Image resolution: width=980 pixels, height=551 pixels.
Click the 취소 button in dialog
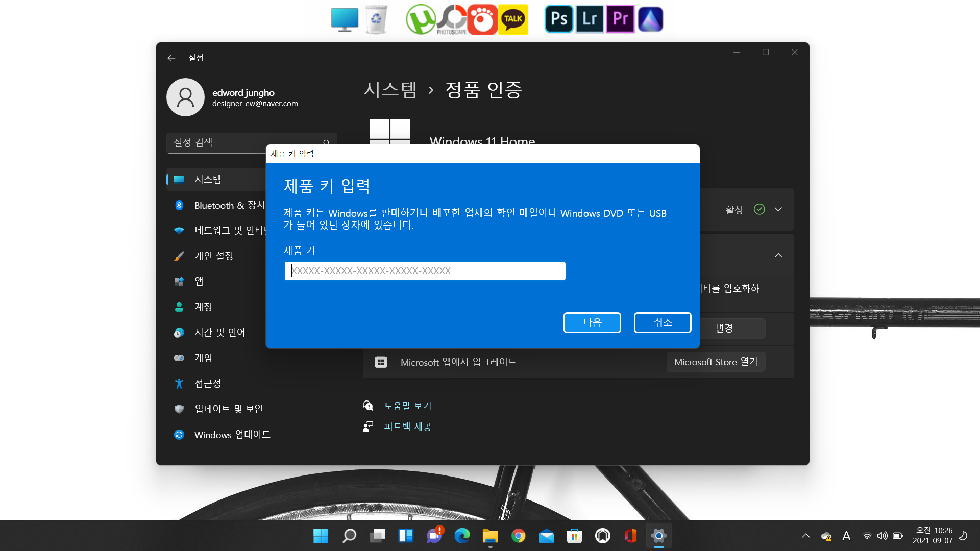click(x=663, y=322)
